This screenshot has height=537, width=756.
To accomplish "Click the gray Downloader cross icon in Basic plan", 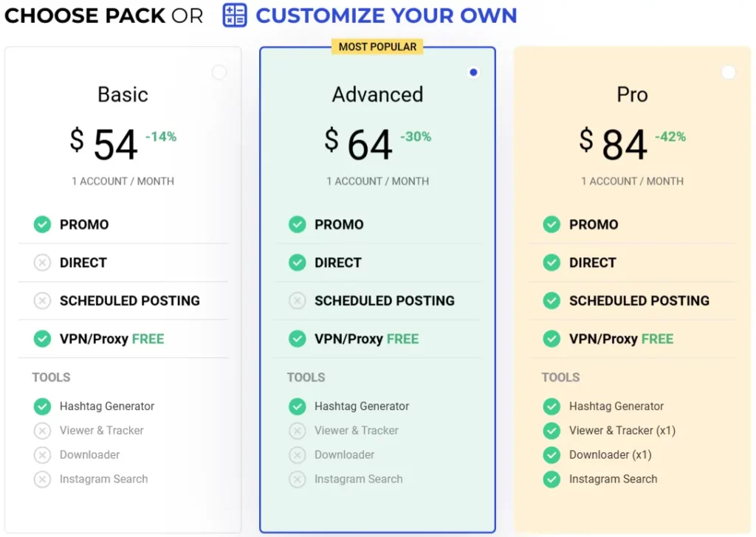I will (x=42, y=455).
